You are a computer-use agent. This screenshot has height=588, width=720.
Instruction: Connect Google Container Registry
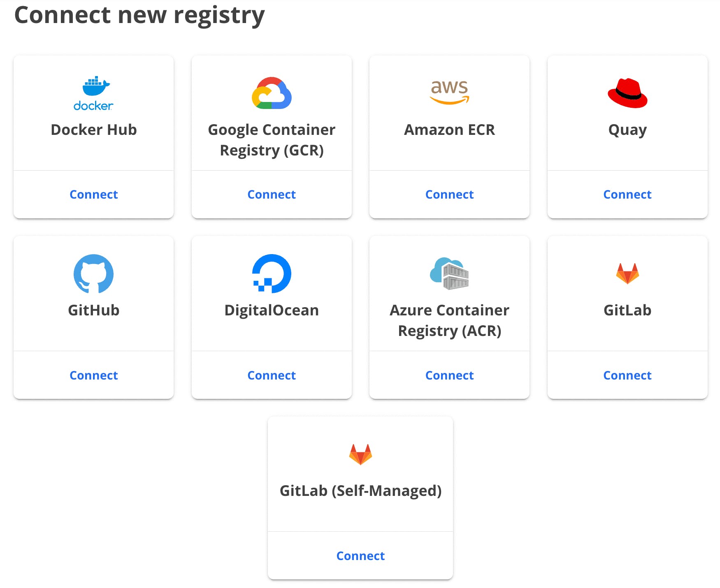[272, 194]
